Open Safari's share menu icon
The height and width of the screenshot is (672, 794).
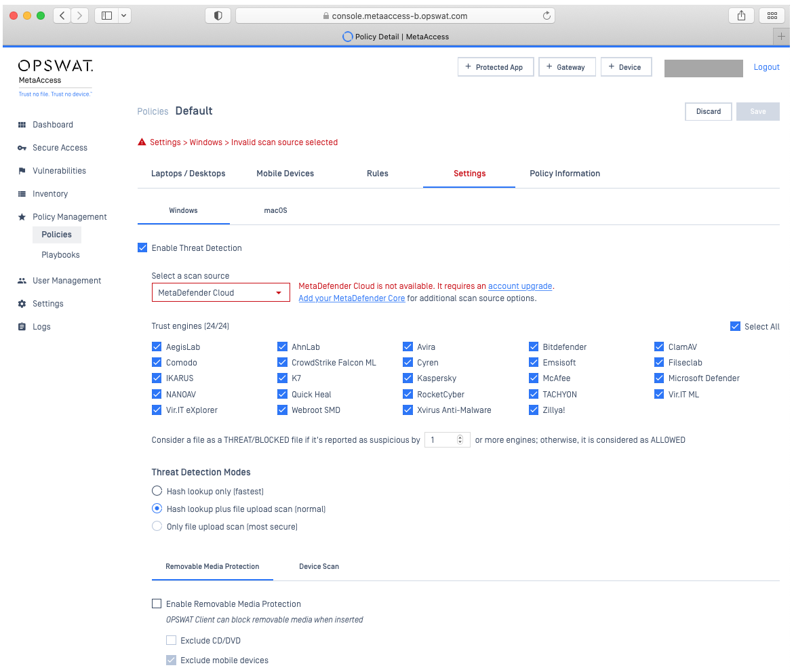tap(741, 16)
